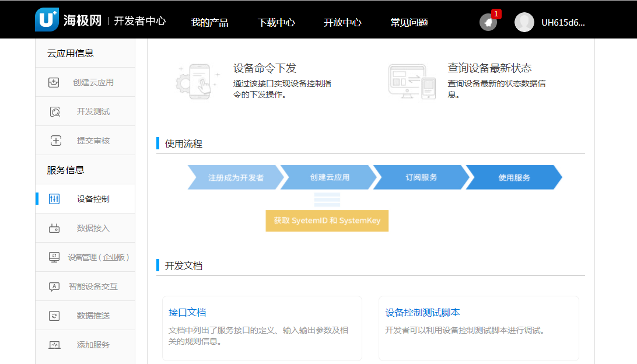
Task: Open the 设备控制测试脚本 link
Action: [x=422, y=313]
